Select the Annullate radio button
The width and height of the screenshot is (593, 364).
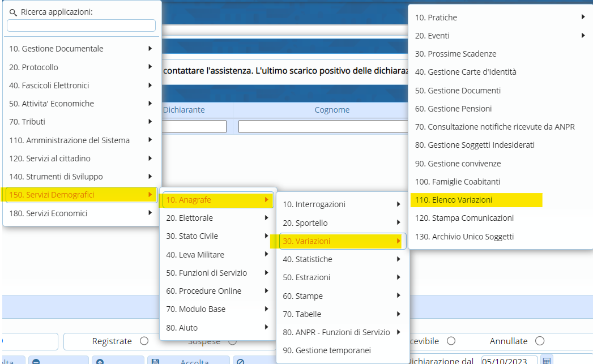tap(539, 341)
